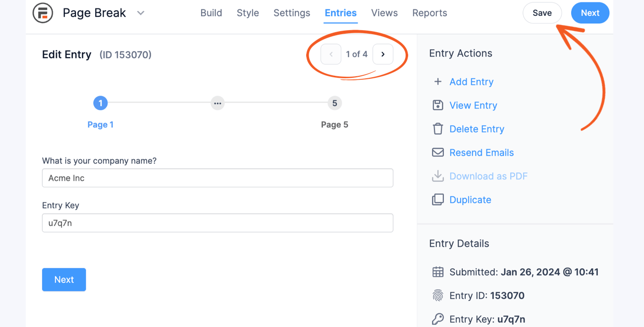Click the calendar icon beside Submitted date
The image size is (644, 327).
click(438, 272)
